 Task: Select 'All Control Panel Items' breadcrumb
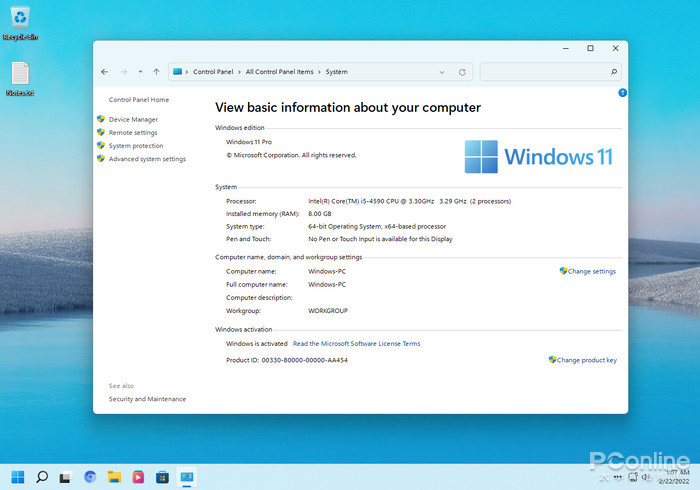click(x=279, y=72)
